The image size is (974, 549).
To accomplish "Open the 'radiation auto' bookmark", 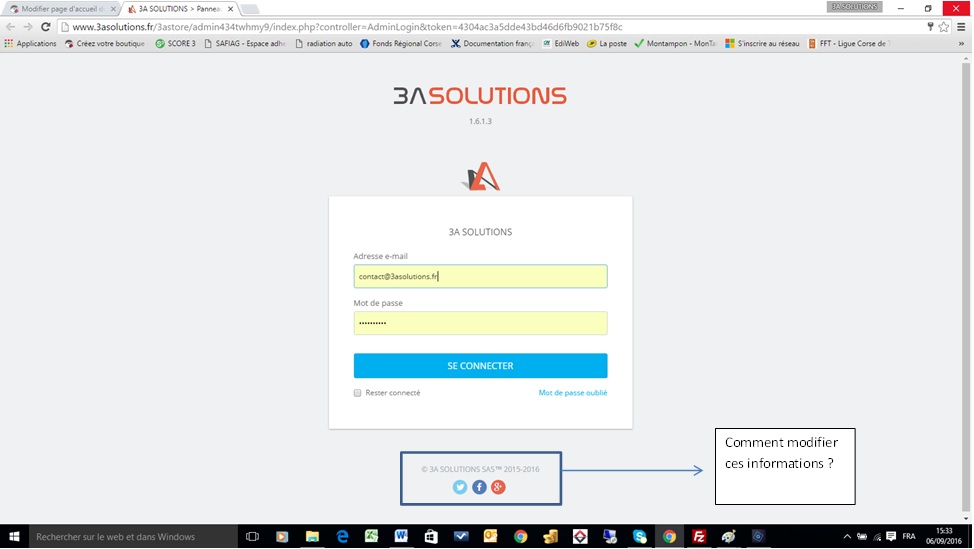I will [x=324, y=43].
